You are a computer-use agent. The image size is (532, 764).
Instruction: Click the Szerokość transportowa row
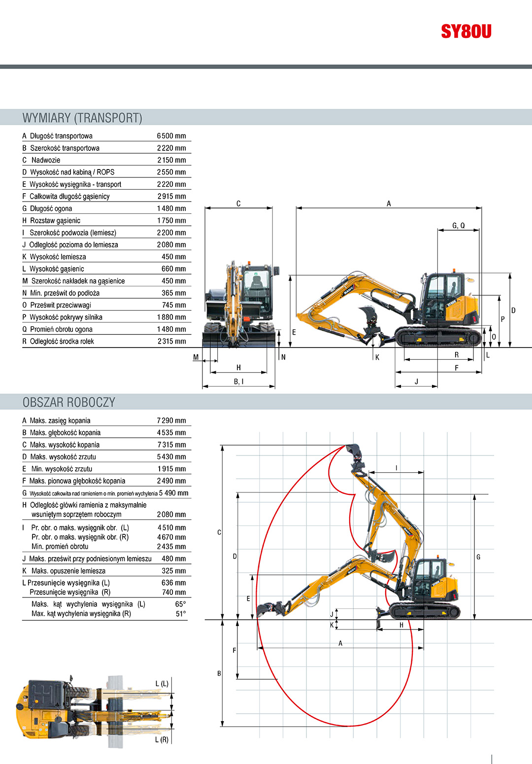tap(104, 148)
